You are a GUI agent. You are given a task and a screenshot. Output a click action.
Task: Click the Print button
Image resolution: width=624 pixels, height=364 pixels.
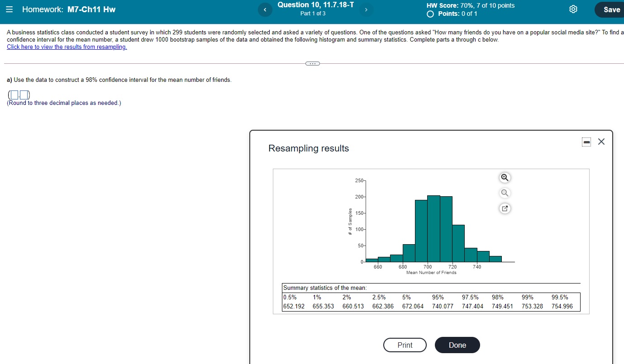coord(405,345)
